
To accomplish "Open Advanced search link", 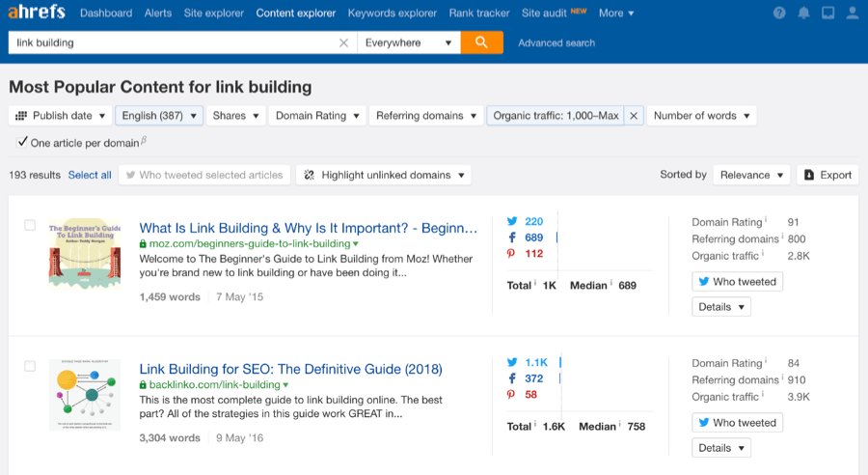I will tap(556, 42).
